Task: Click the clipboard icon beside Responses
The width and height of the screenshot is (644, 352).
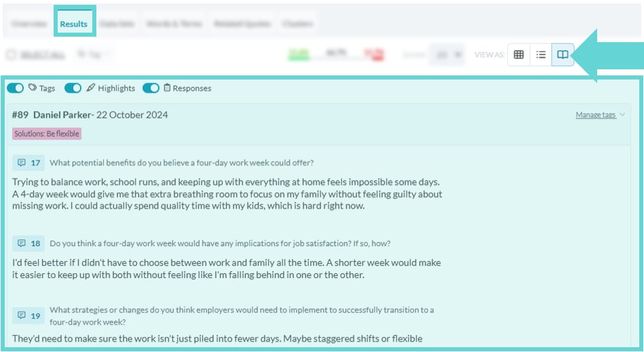Action: click(167, 88)
